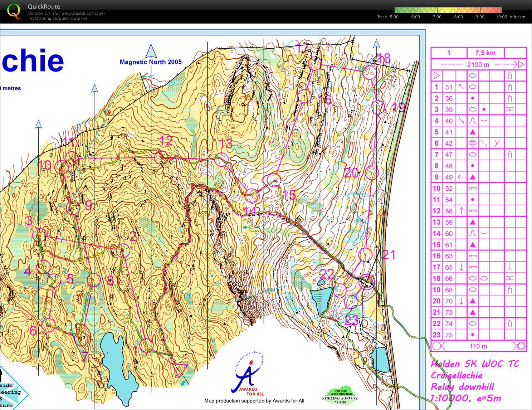Image resolution: width=532 pixels, height=410 pixels.
Task: Click control code 75 in the description table
Action: (449, 335)
